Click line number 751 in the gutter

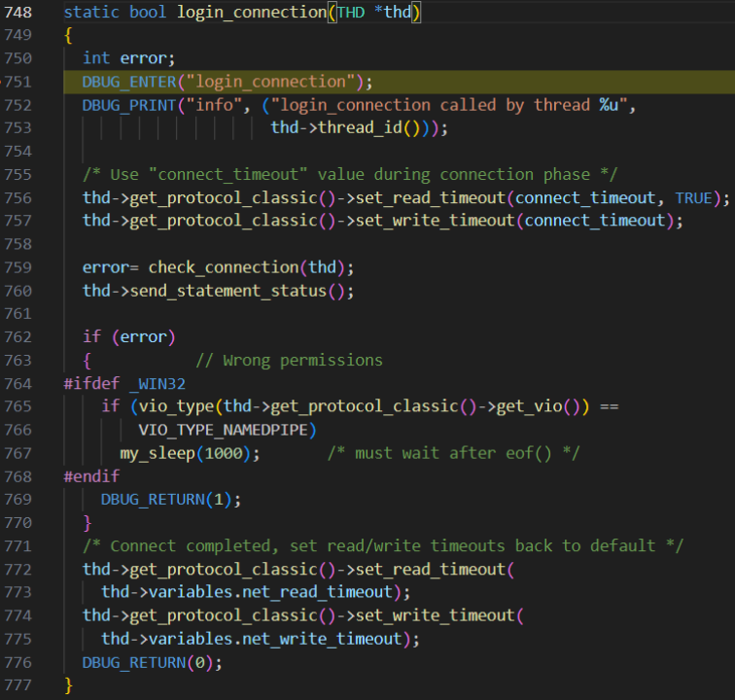click(x=17, y=82)
